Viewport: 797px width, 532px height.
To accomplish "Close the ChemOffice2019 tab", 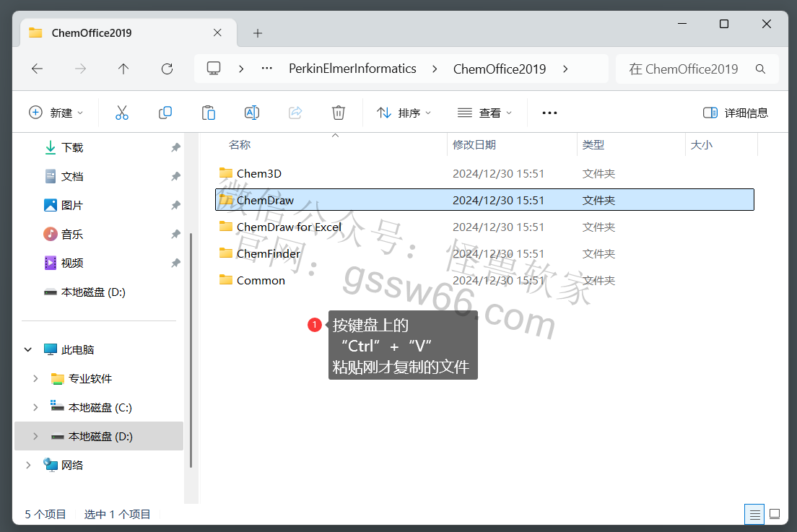I will tap(217, 32).
